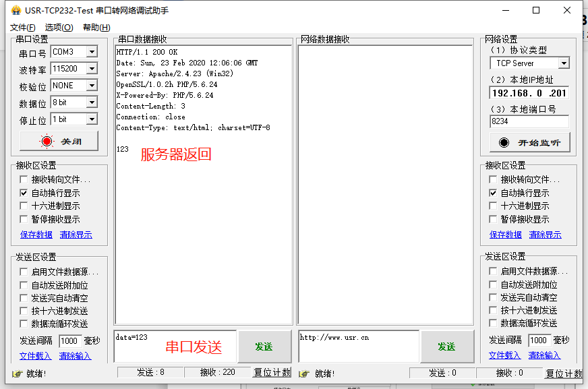This screenshot has width=588, height=389.
Task: Click the black start listening icon
Action: tap(504, 142)
